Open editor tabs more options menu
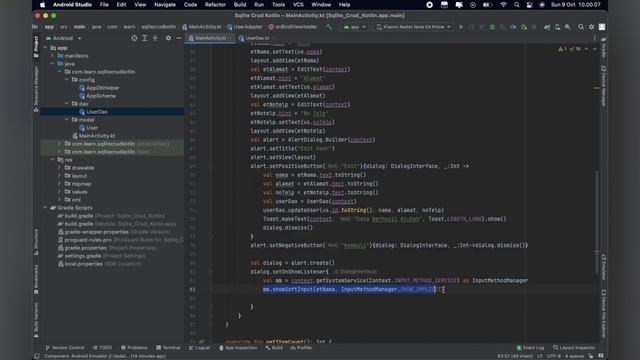 pyautogui.click(x=594, y=38)
